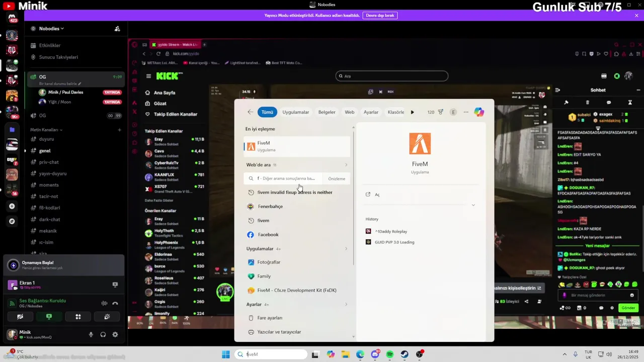Open Fotoğraflar app result

tap(297, 262)
